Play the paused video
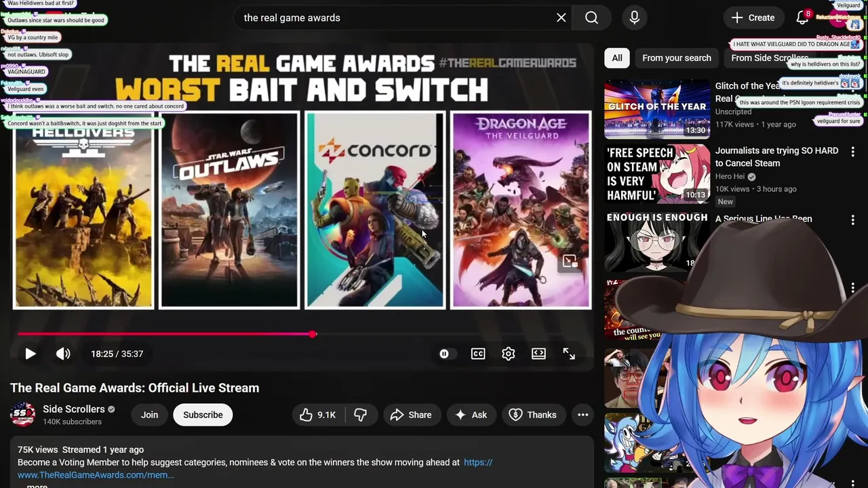868x488 pixels. point(30,354)
